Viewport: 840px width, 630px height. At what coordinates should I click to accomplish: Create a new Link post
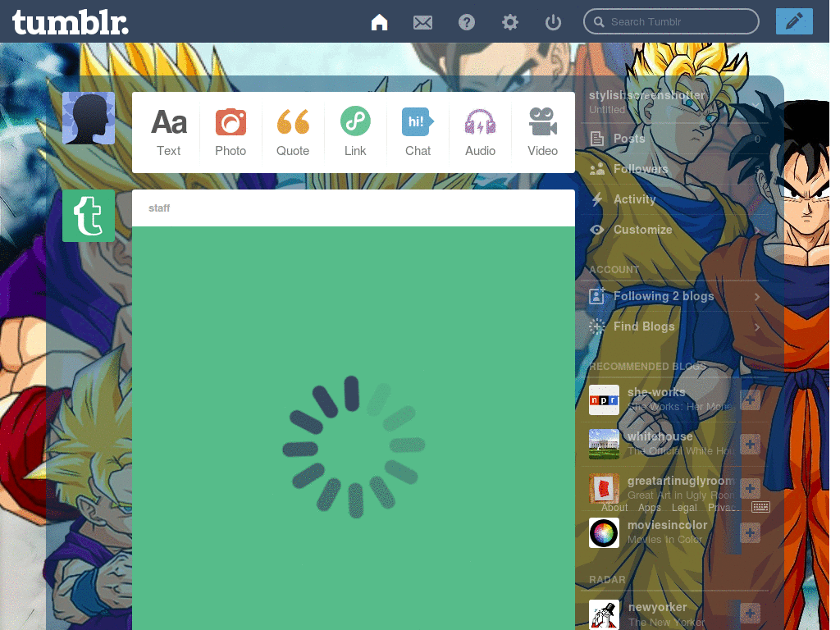click(355, 132)
